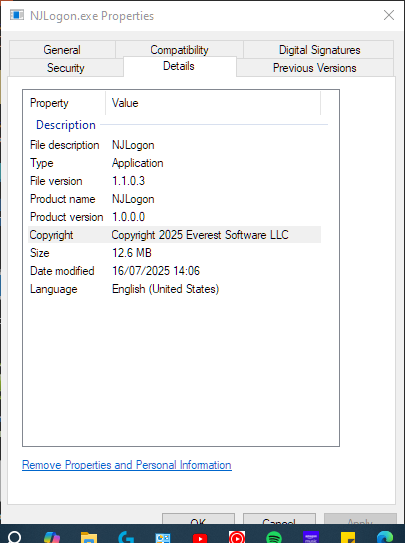This screenshot has height=543, width=405.
Task: Click the NJLogon.exe title bar icon
Action: pyautogui.click(x=17, y=15)
